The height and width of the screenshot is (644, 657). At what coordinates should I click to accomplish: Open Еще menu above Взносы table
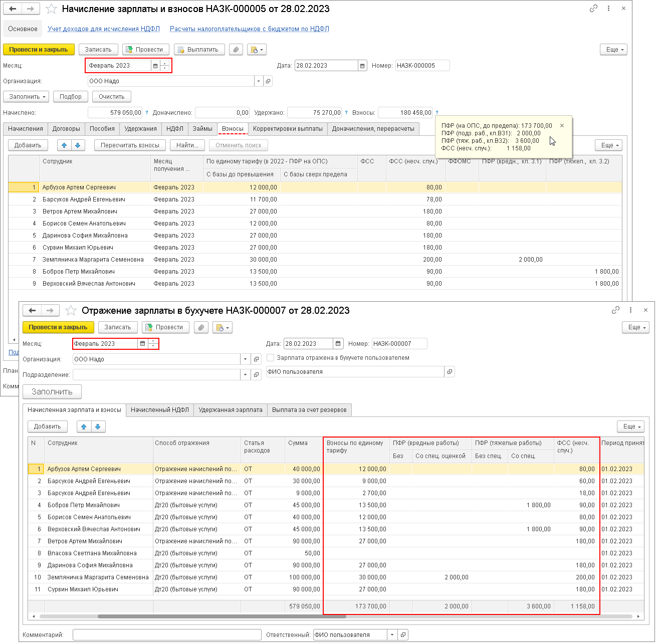(609, 145)
